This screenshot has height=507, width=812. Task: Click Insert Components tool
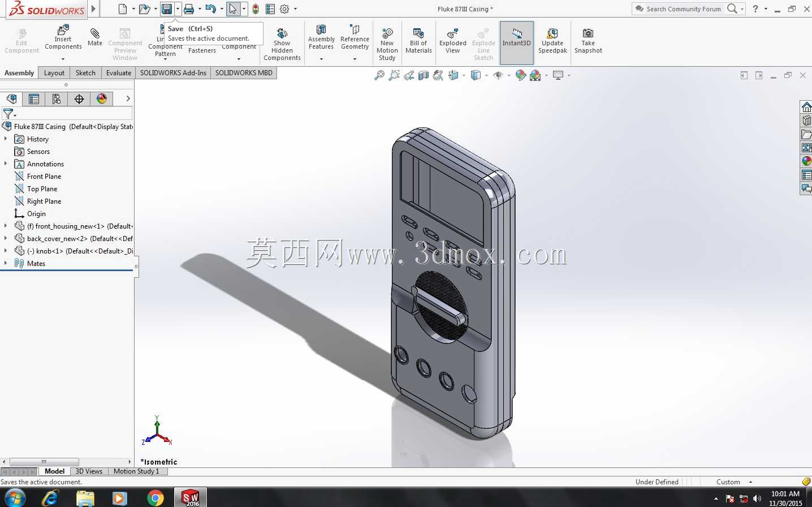pos(63,40)
